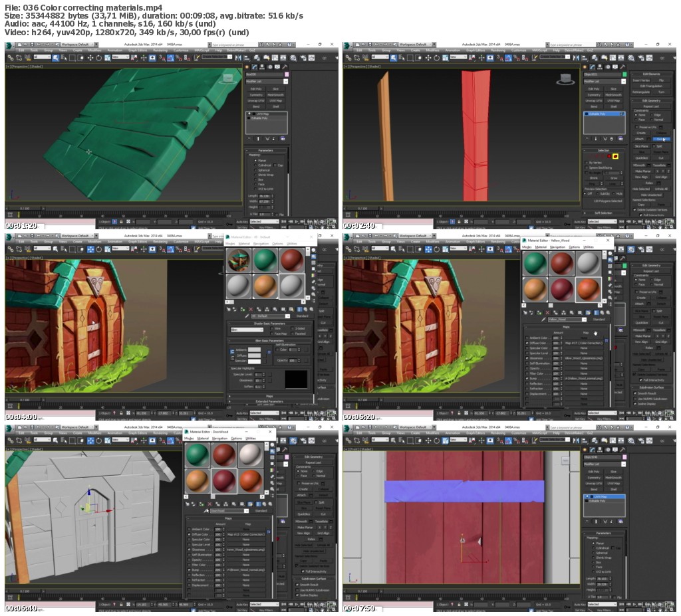Toggle the Bump map checkbox for Yellow_Wood
The width and height of the screenshot is (681, 616).
(x=527, y=378)
